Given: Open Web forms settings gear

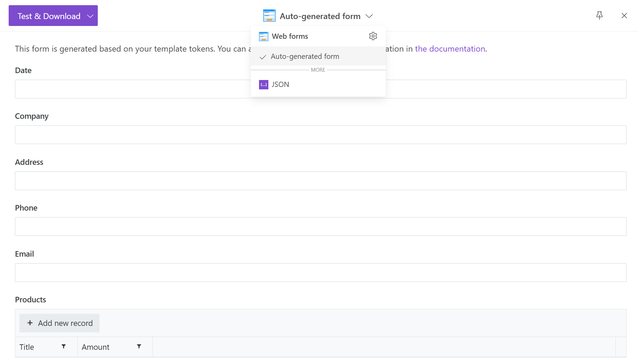Looking at the screenshot, I should pos(373,36).
